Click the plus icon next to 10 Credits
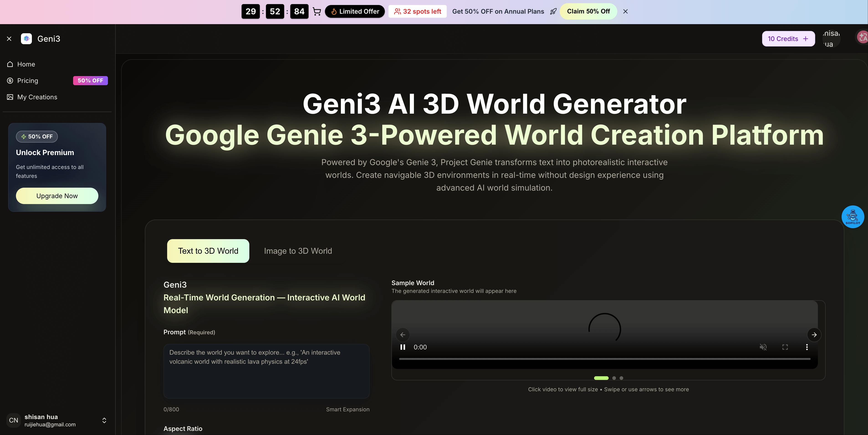The height and width of the screenshot is (435, 868). tap(806, 38)
